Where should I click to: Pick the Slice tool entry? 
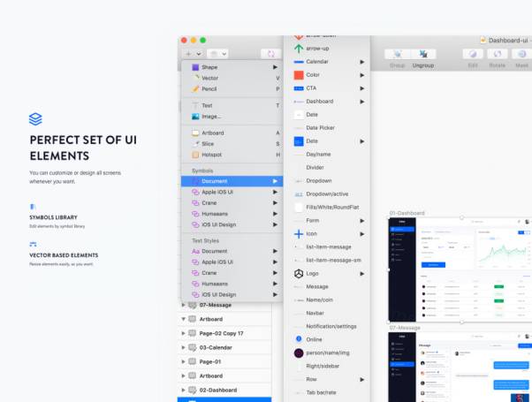208,143
